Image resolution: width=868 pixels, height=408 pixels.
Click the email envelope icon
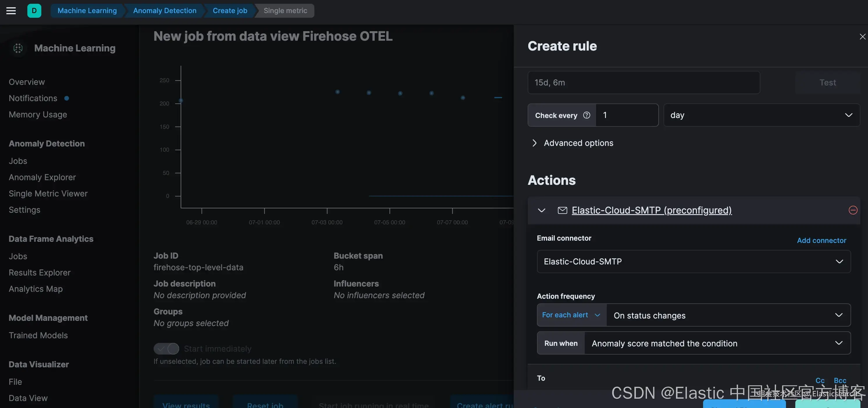point(562,210)
